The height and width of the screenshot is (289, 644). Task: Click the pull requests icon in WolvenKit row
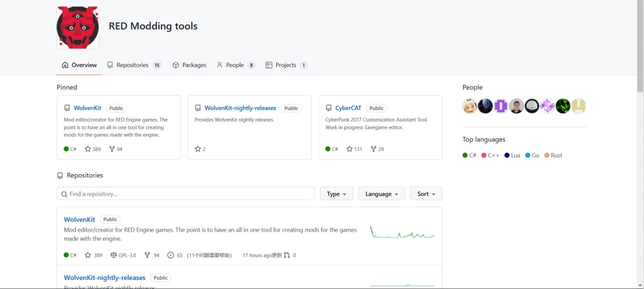click(287, 255)
